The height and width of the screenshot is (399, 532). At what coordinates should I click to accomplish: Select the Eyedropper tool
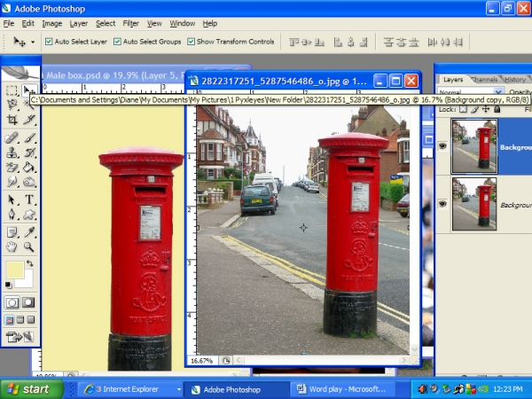(x=29, y=232)
